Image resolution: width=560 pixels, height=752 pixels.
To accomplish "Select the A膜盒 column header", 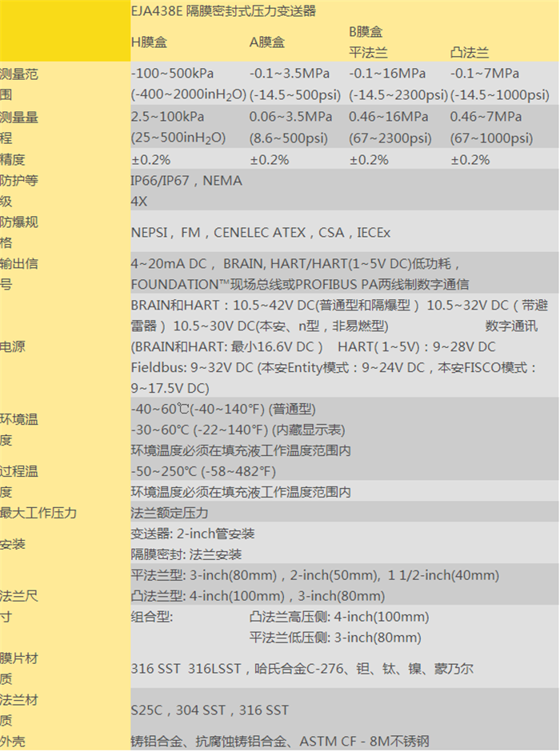I will pos(267,42).
